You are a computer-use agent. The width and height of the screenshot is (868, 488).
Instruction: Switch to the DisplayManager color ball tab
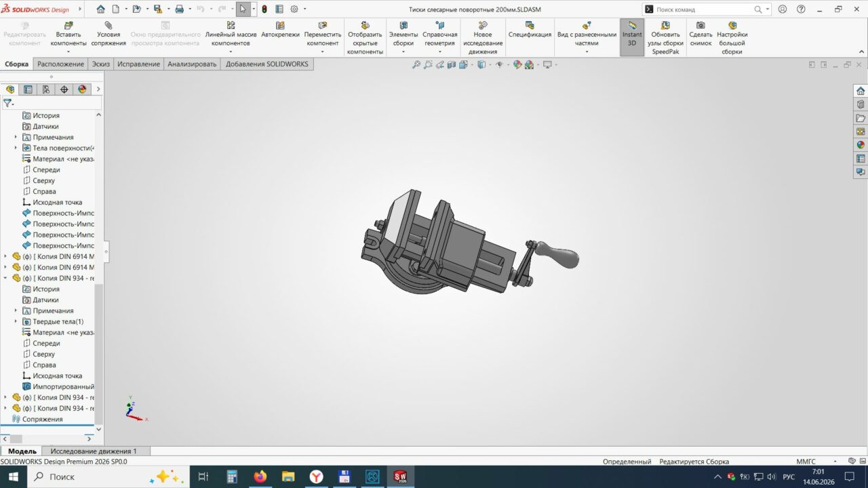click(82, 89)
